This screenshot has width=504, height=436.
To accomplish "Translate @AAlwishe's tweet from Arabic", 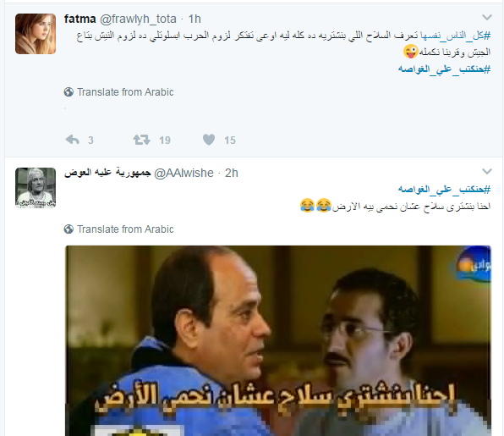I will click(125, 229).
